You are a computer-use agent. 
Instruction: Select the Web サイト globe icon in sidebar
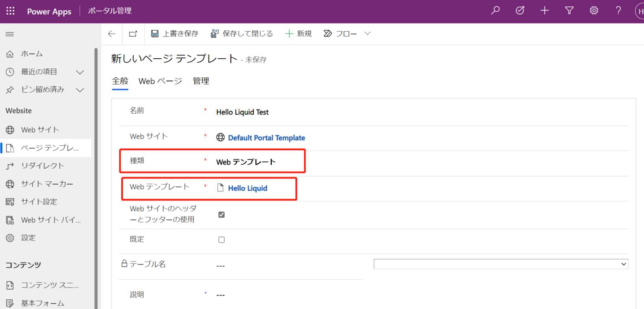(10, 130)
